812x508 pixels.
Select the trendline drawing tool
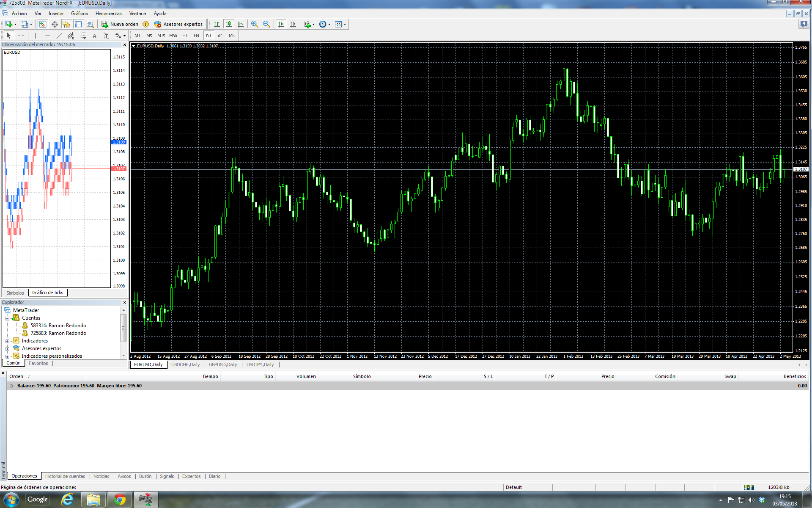click(59, 36)
